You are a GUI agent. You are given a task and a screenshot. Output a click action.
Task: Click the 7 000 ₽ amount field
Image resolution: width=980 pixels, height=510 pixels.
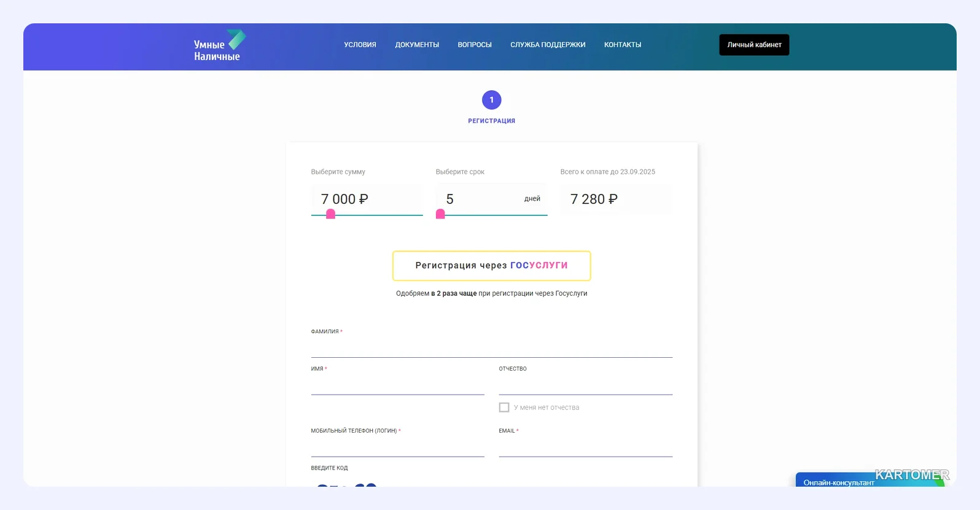367,199
